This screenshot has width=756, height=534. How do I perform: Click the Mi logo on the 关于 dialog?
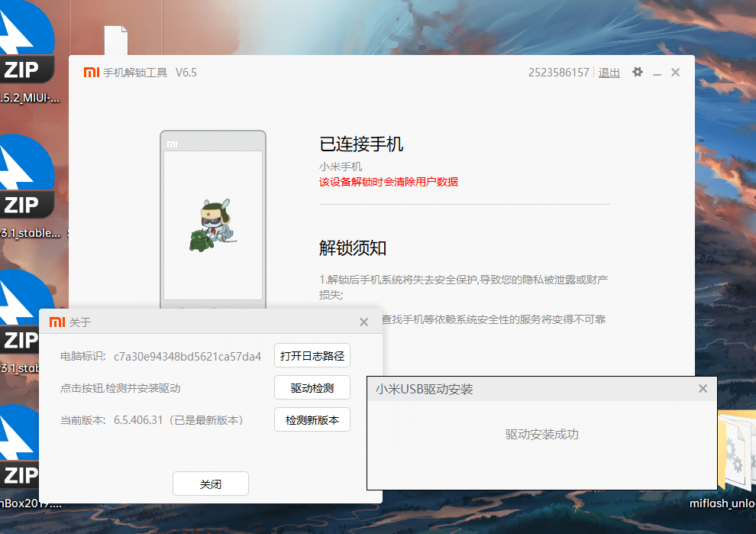click(x=57, y=322)
